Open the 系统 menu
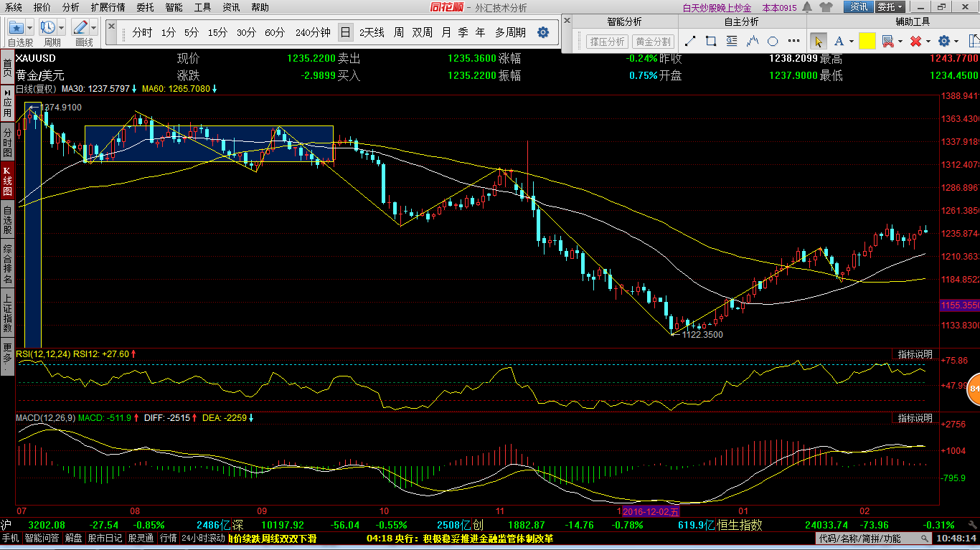The width and height of the screenshot is (980, 550). 14,7
